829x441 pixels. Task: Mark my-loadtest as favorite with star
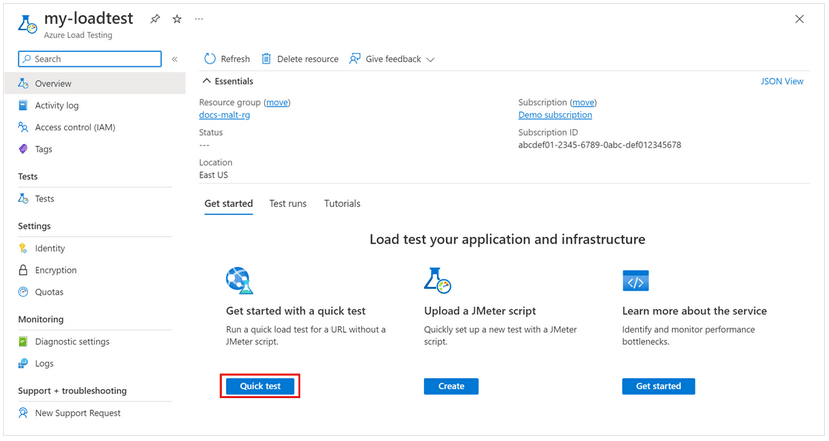(177, 19)
